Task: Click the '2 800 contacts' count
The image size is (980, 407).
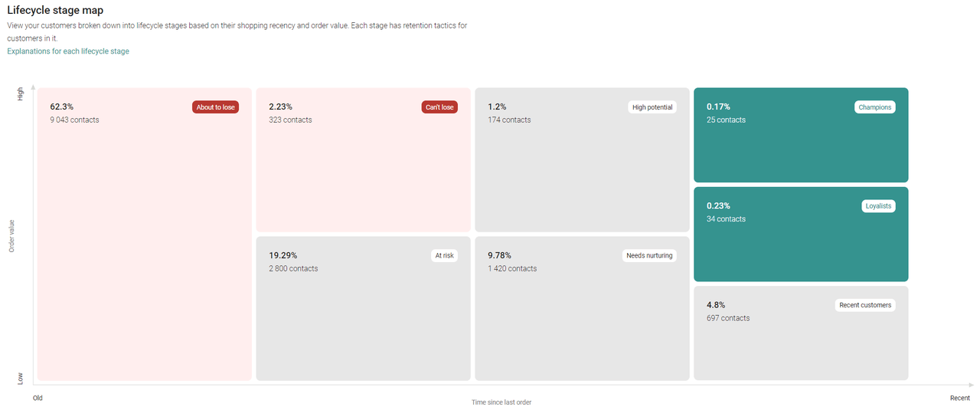Action: (x=293, y=268)
